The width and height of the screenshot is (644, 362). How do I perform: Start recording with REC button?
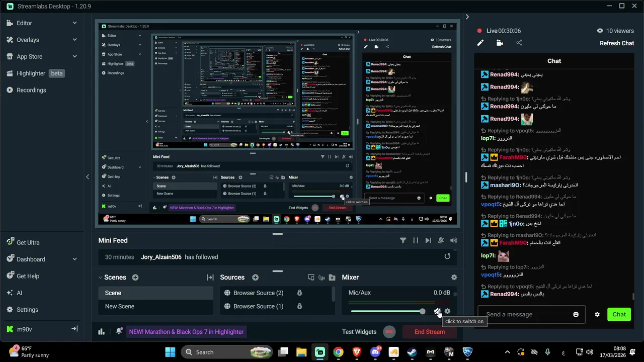click(x=389, y=332)
